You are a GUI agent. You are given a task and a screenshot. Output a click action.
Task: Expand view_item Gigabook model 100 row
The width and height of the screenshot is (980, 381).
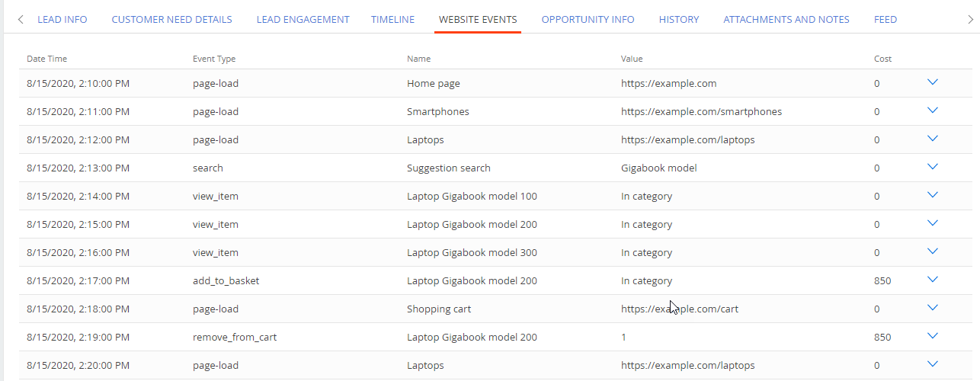point(932,195)
